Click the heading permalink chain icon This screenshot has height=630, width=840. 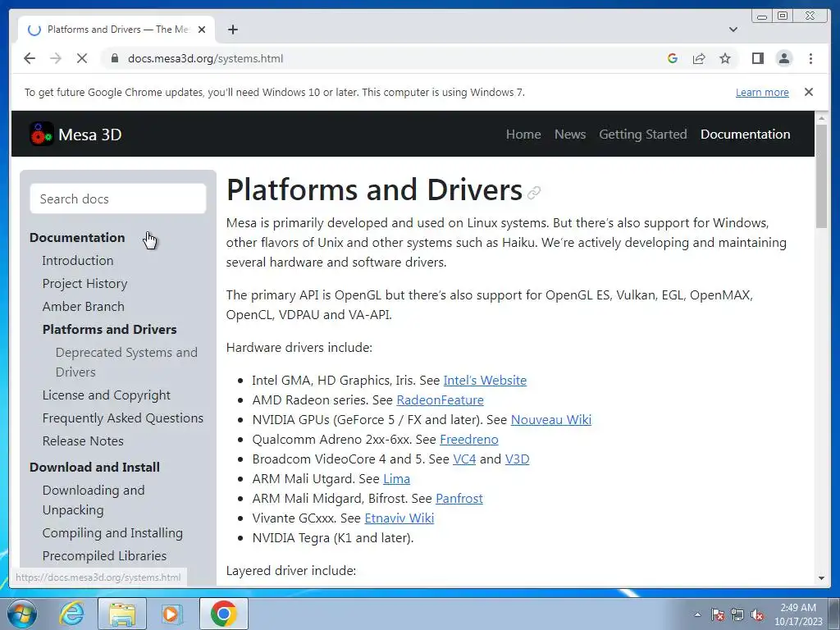tap(533, 192)
